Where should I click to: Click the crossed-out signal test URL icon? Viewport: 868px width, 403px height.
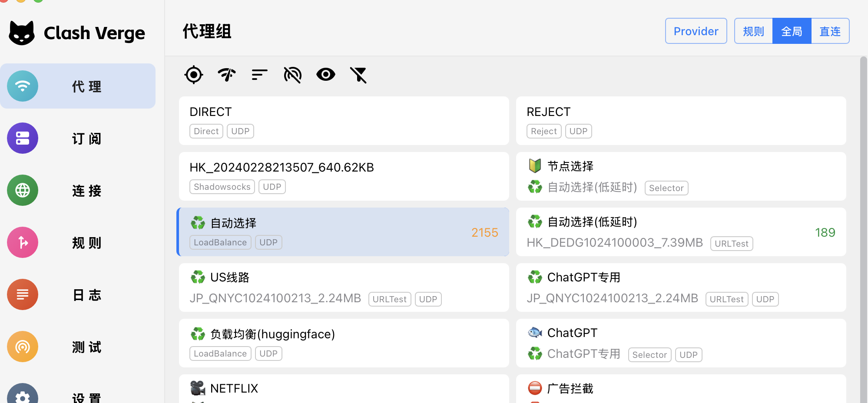click(292, 75)
